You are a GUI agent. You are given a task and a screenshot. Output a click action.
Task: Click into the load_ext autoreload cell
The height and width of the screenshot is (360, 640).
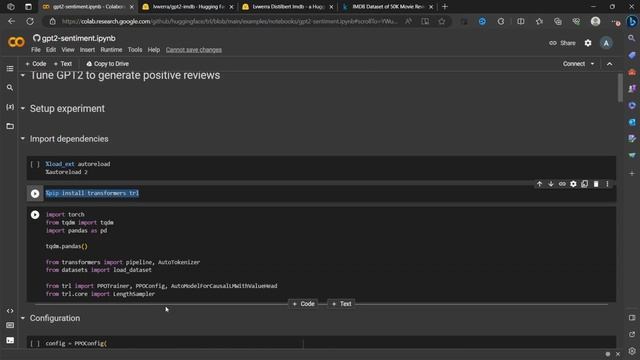point(322,168)
